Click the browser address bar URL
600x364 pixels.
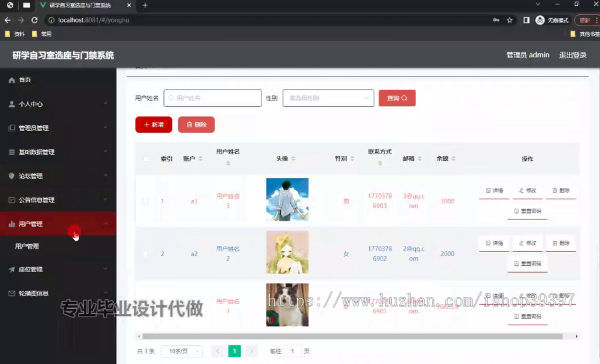pos(94,20)
